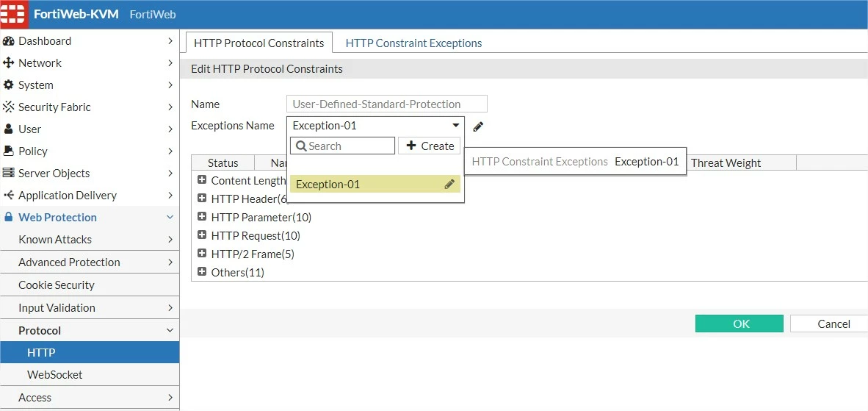The image size is (868, 411).
Task: Select HTTP under Protocol
Action: click(90, 352)
